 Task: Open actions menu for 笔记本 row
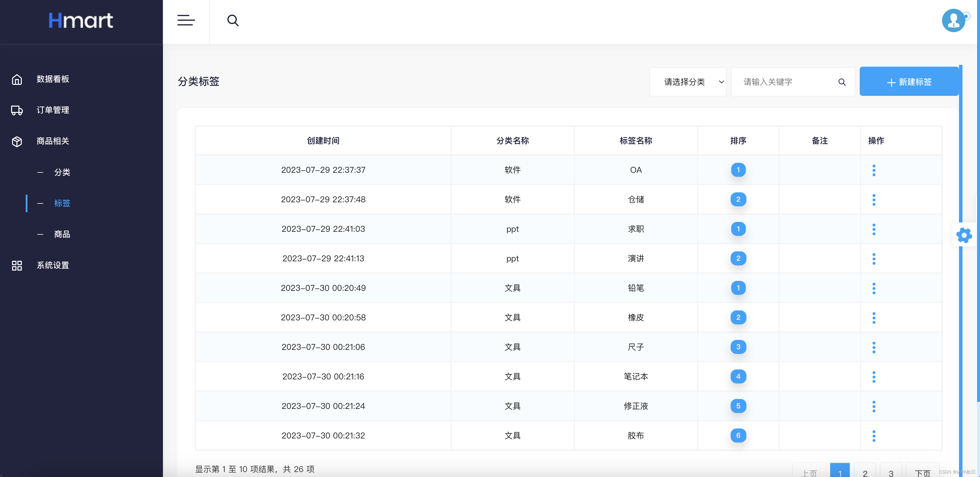tap(874, 377)
